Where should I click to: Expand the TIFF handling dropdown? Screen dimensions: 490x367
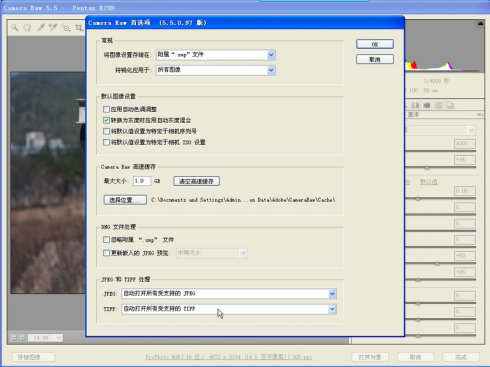pyautogui.click(x=229, y=309)
